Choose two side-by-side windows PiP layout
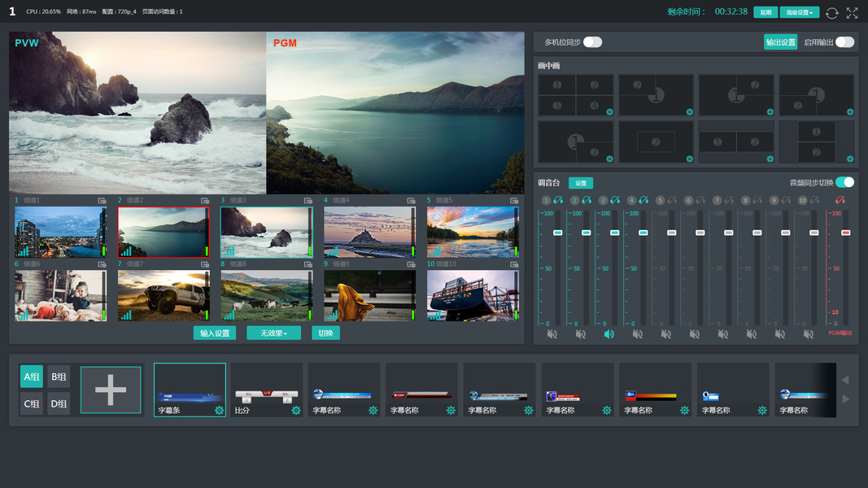Screen dimensions: 868x488 coord(736,142)
